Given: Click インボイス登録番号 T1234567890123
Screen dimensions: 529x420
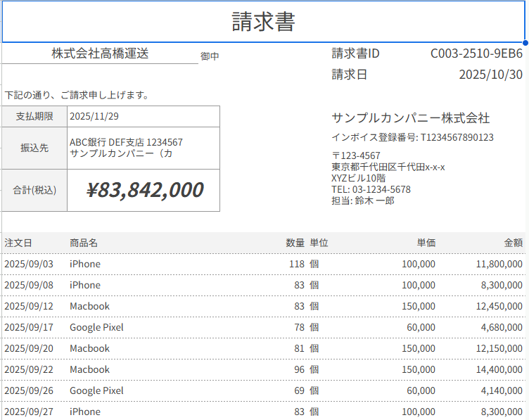Looking at the screenshot, I should 413,137.
